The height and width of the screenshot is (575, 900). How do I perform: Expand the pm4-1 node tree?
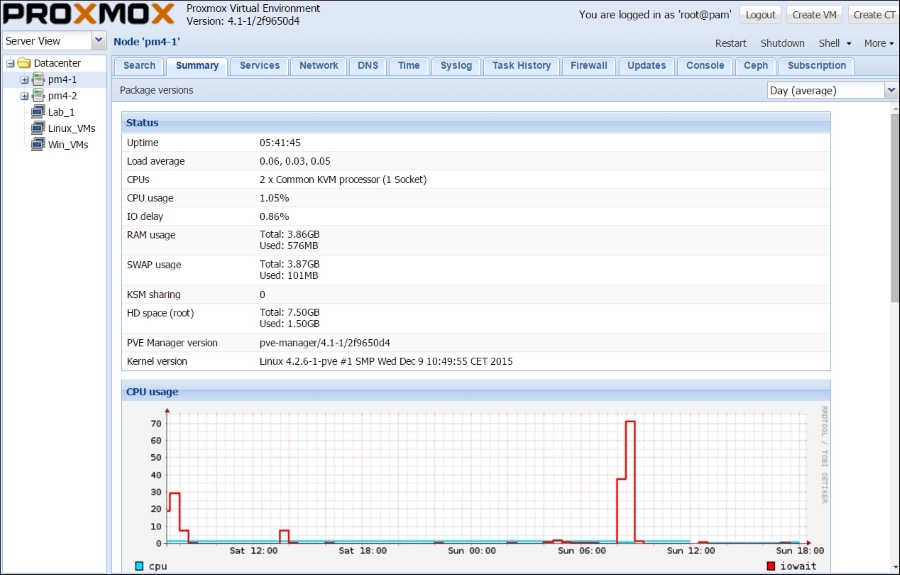point(24,80)
